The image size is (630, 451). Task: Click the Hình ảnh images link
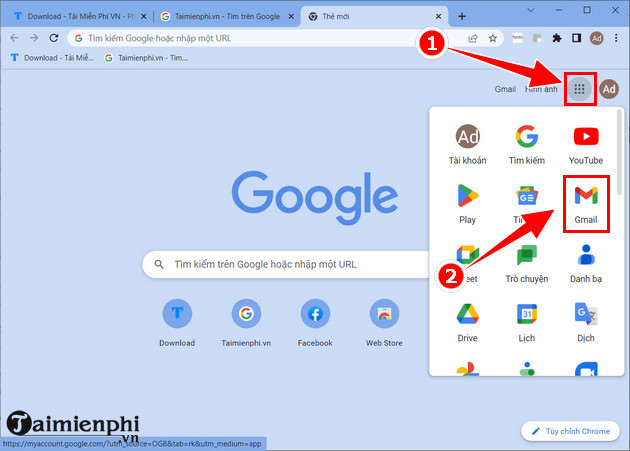541,89
